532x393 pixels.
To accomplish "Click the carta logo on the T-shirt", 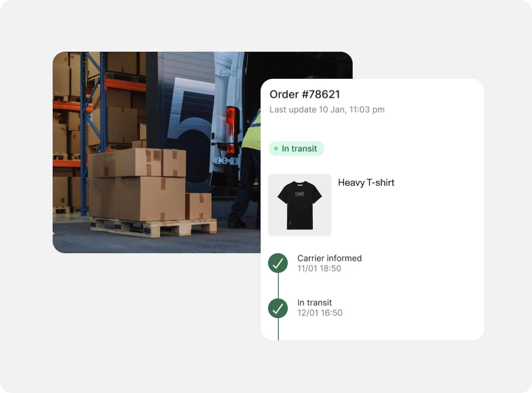I will [x=300, y=194].
